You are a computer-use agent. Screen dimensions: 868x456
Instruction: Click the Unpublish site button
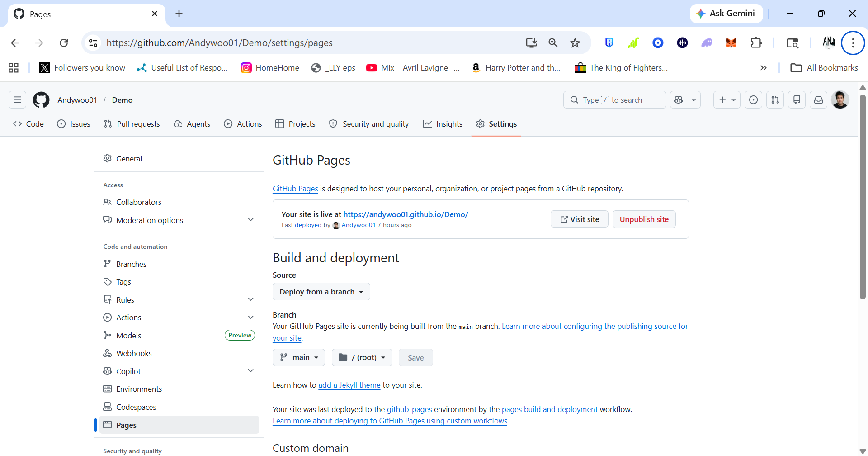(x=644, y=219)
